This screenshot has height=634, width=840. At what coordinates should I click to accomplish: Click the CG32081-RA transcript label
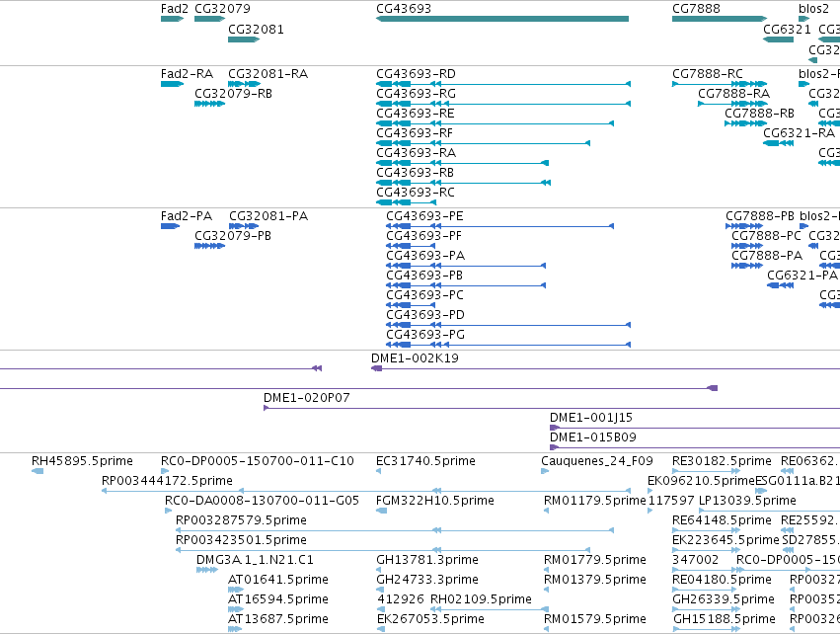coord(267,74)
